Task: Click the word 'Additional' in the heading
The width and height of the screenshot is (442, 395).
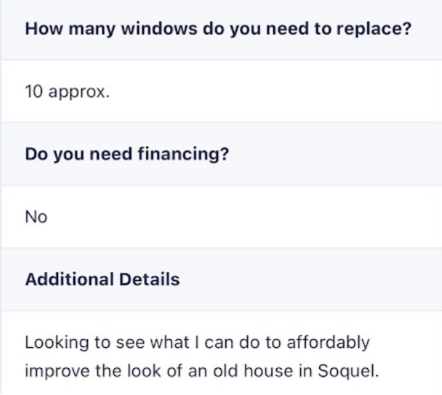Action: pos(70,279)
